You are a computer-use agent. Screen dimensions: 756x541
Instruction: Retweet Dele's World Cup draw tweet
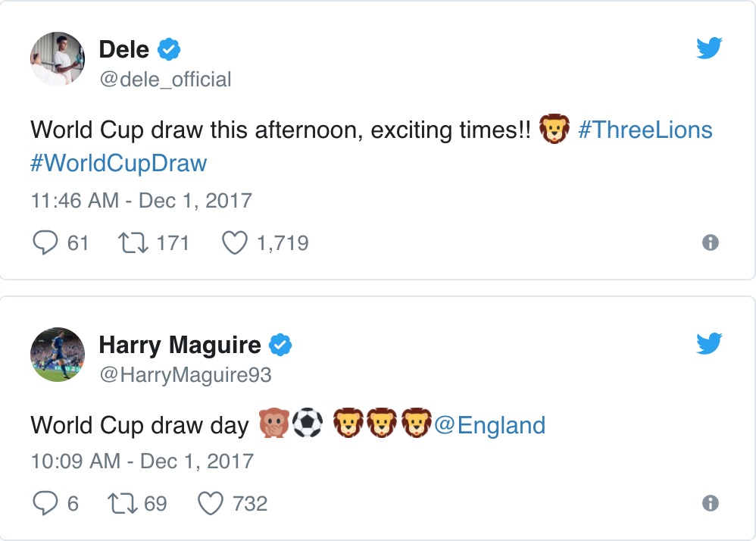(x=133, y=242)
